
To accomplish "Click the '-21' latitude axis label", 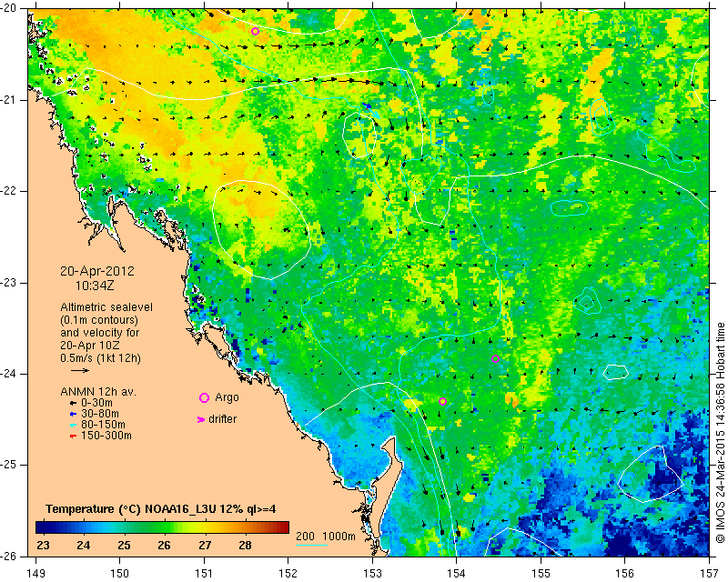I will click(x=10, y=100).
